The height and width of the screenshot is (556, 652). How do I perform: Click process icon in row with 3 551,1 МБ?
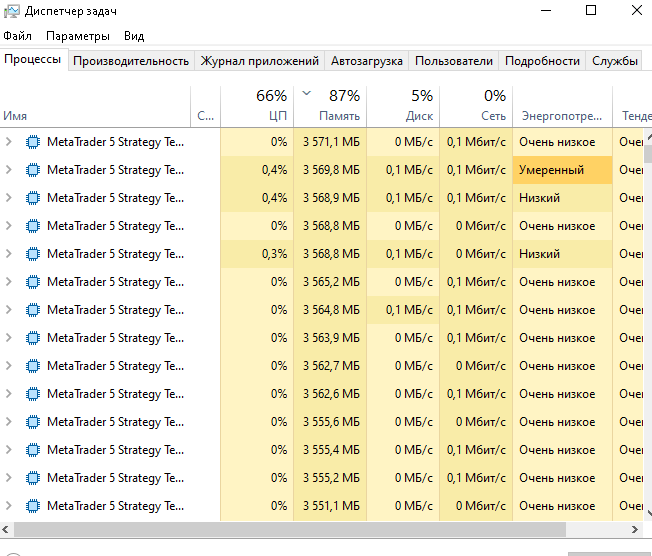[33, 506]
